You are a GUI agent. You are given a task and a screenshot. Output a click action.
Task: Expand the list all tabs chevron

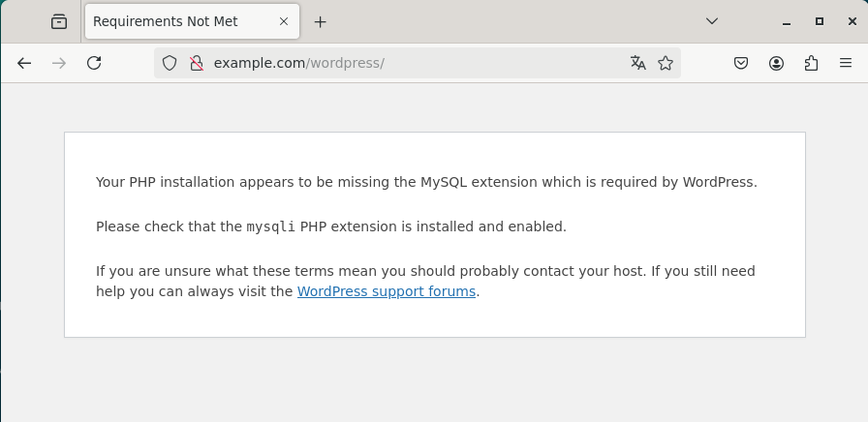click(712, 21)
